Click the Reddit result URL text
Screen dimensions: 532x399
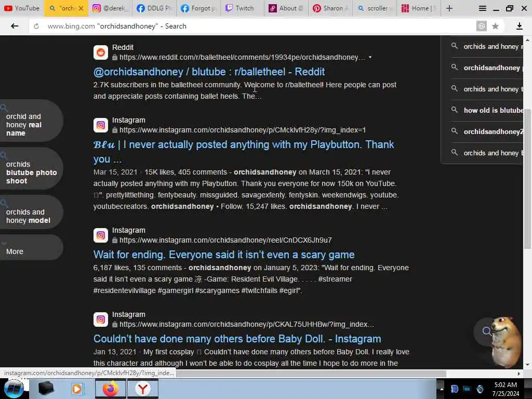click(x=242, y=57)
